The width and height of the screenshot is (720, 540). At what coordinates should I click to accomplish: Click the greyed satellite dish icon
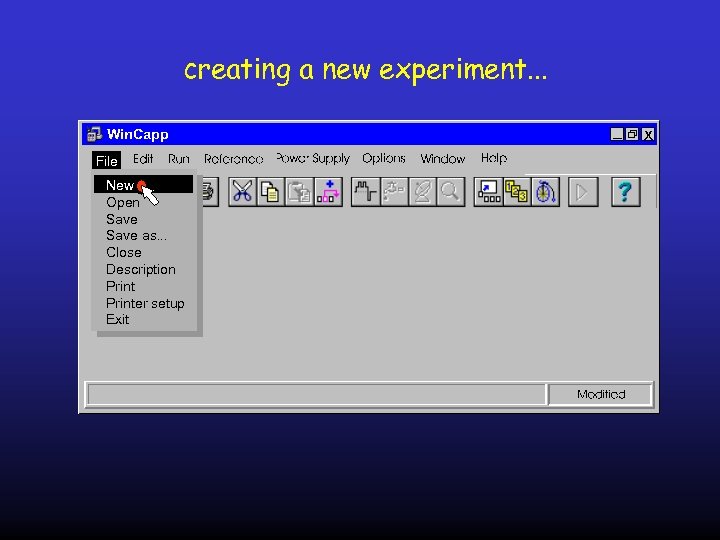422,192
